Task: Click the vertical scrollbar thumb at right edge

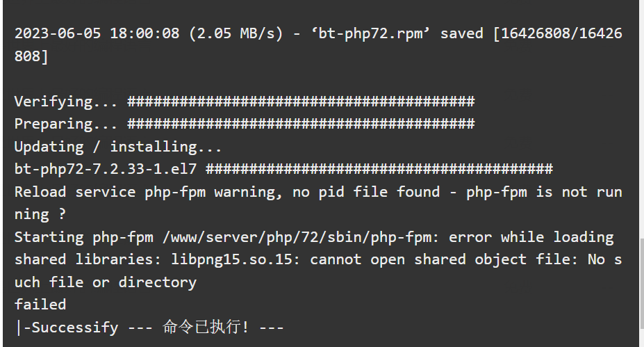Action: pyautogui.click(x=641, y=283)
